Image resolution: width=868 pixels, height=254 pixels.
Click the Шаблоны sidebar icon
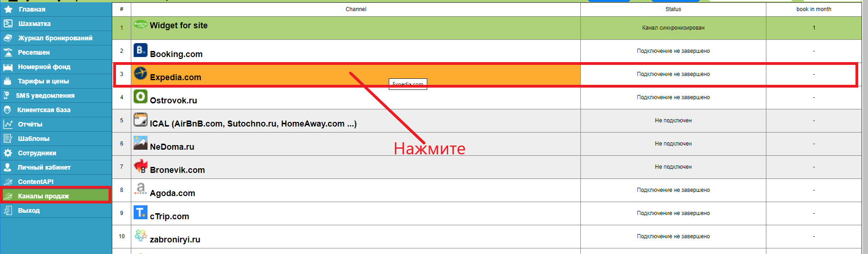(x=8, y=139)
